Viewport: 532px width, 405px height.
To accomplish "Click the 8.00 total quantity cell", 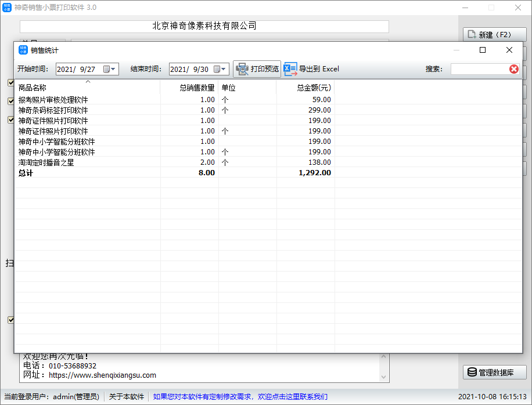I will click(207, 173).
